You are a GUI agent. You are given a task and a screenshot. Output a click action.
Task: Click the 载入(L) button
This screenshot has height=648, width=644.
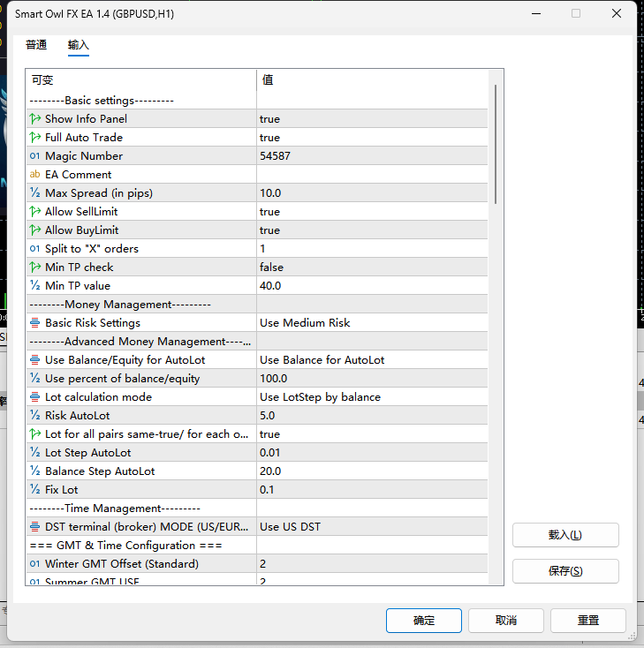tap(565, 535)
